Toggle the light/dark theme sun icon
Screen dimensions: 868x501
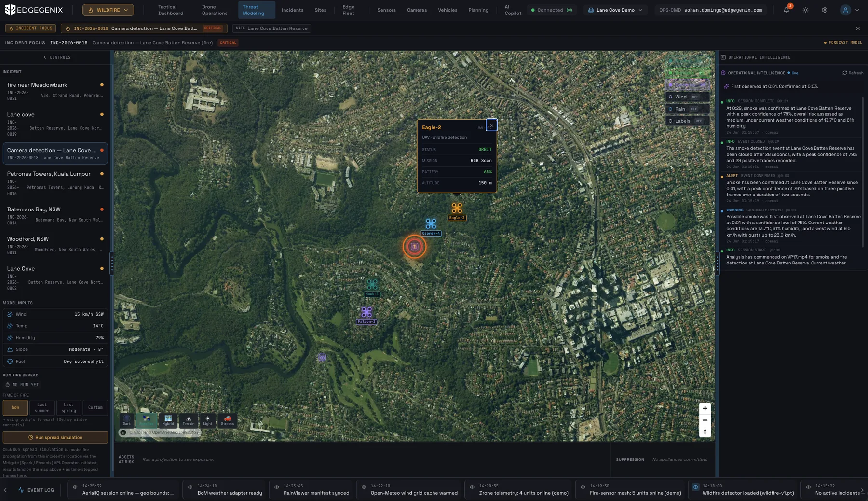805,10
